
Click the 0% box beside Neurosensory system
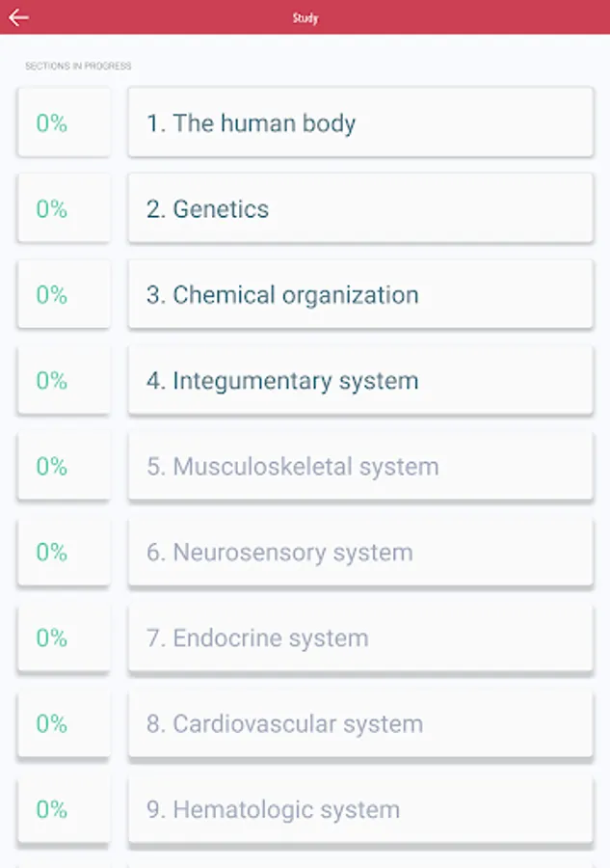tap(64, 552)
